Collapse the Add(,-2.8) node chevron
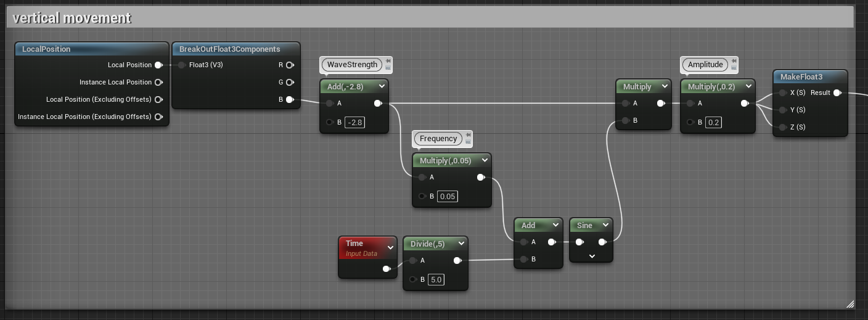 [382, 87]
